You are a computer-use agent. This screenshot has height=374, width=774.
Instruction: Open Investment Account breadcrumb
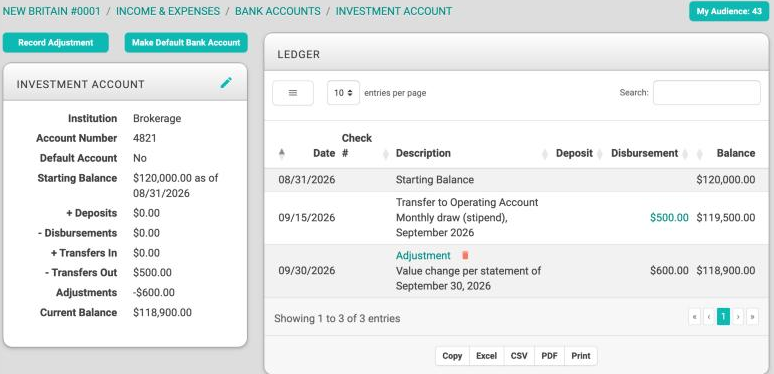[x=393, y=11]
